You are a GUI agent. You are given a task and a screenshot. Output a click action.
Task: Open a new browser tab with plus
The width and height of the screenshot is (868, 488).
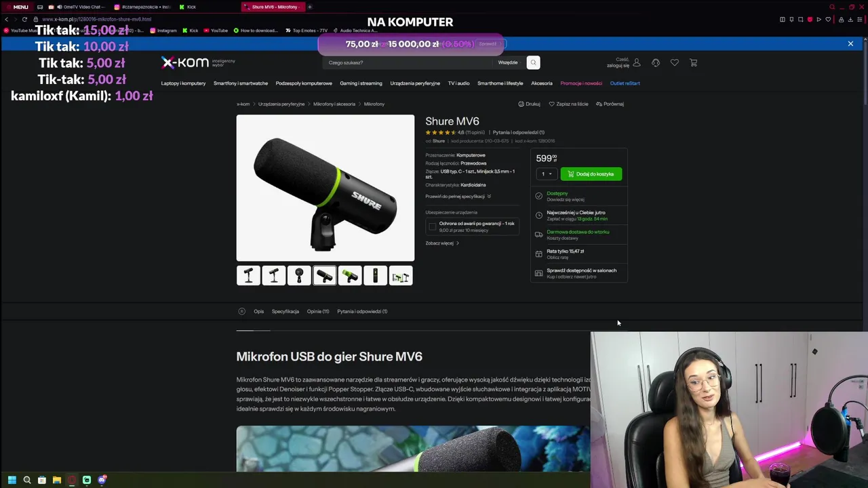click(309, 7)
